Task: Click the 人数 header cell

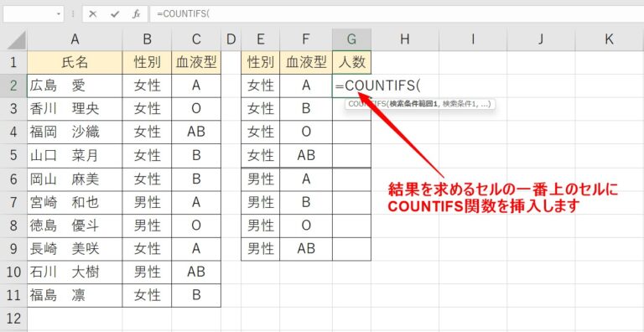Action: [351, 62]
